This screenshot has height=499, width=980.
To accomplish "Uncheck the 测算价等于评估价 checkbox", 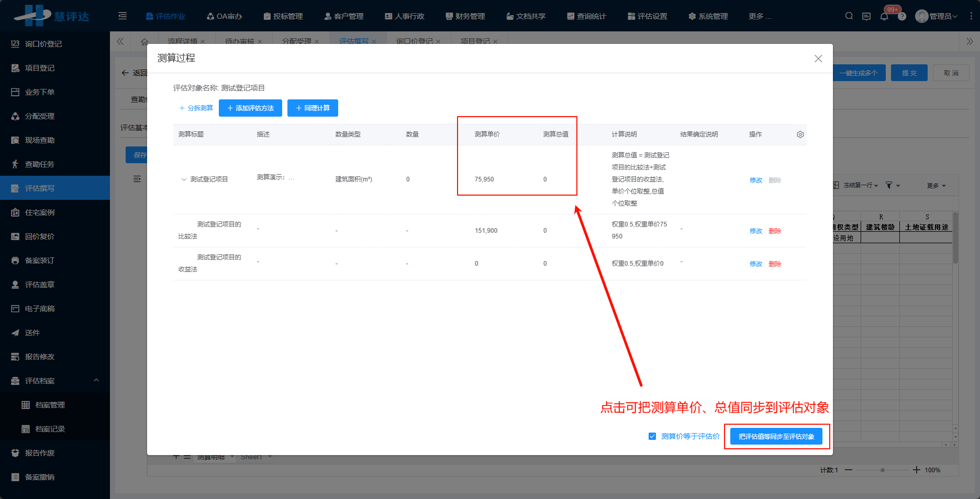I will (652, 436).
